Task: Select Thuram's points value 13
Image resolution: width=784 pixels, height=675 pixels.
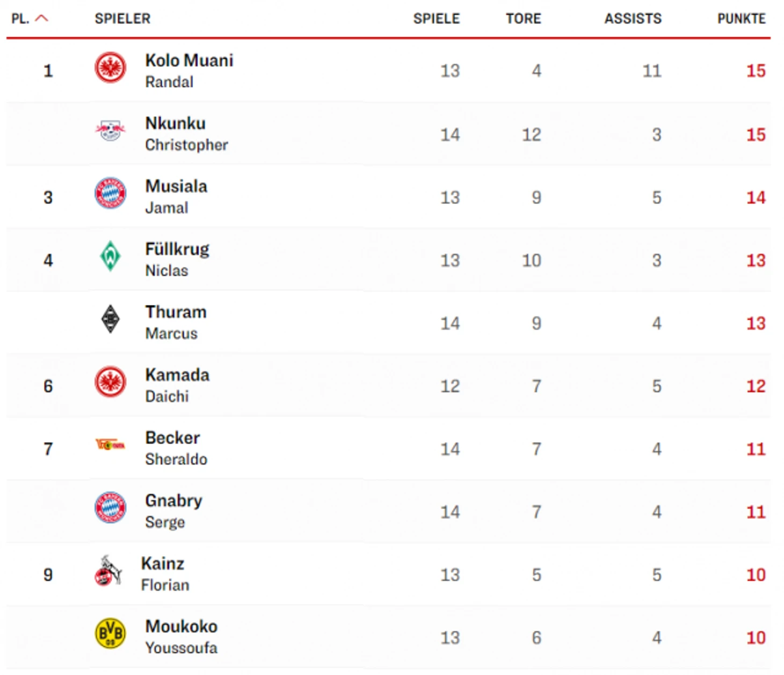Action: (x=756, y=323)
